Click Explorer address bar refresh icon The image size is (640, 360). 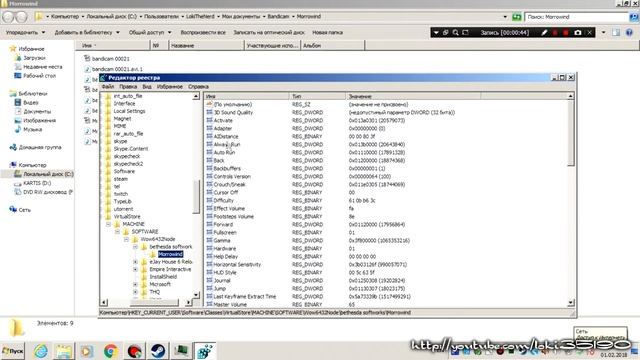[x=517, y=17]
